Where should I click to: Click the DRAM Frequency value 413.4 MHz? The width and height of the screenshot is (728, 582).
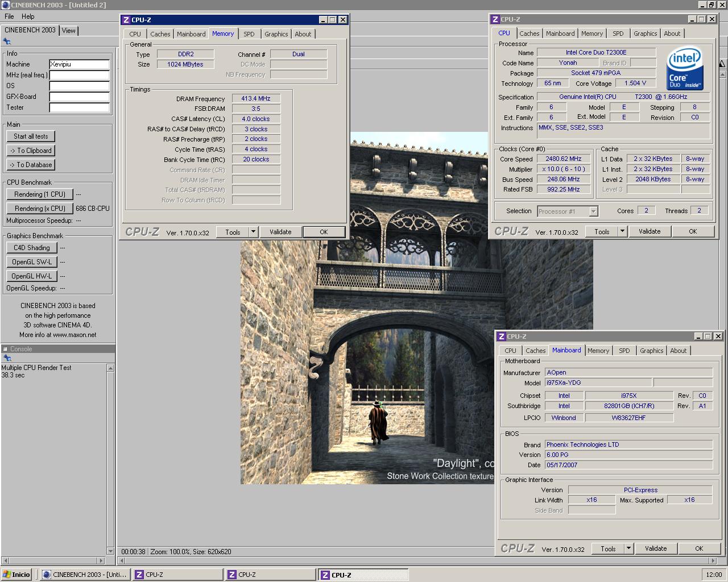[x=256, y=98]
